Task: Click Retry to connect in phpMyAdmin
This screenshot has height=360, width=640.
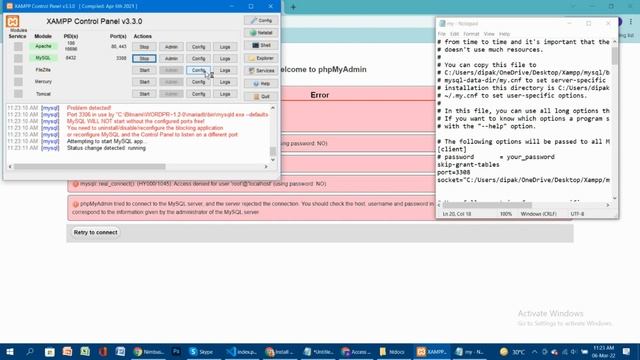Action: [x=96, y=232]
